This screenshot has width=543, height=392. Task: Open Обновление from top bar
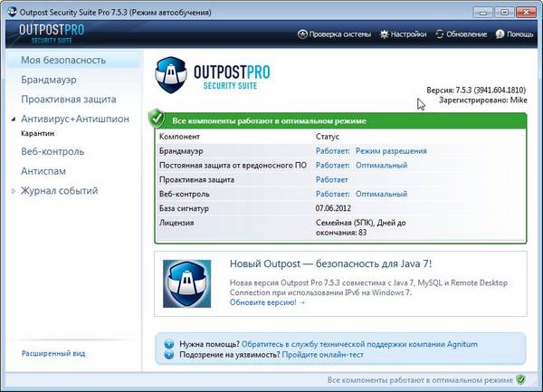(462, 34)
